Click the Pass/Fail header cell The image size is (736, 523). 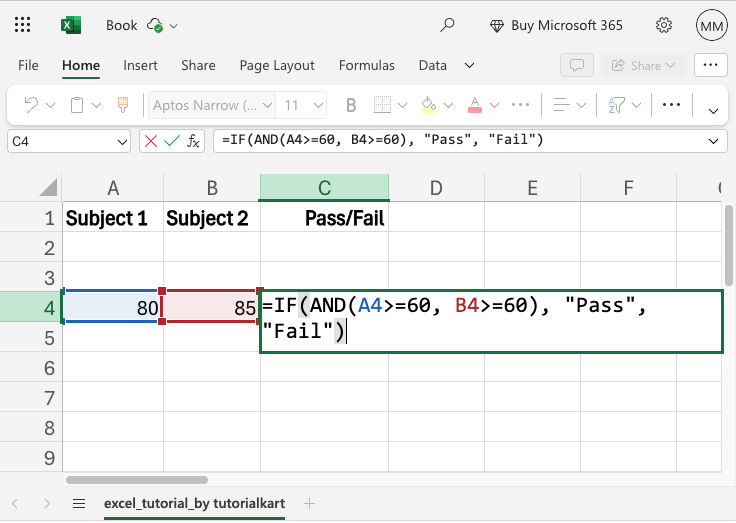point(324,218)
